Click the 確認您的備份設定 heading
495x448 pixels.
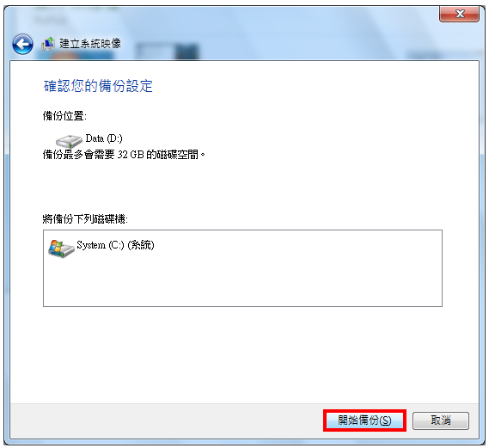tap(98, 86)
